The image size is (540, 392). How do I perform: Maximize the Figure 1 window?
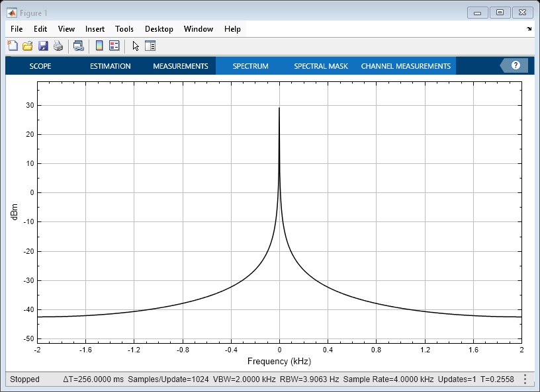tap(500, 13)
